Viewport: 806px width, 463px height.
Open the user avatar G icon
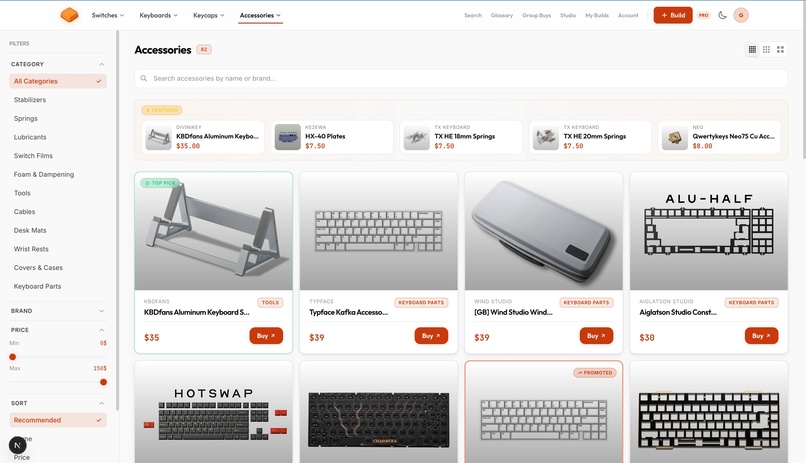coord(741,15)
